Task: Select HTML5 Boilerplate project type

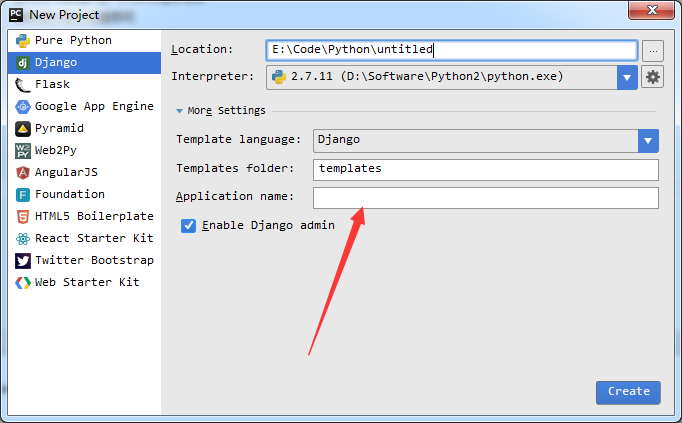Action: coord(84,216)
